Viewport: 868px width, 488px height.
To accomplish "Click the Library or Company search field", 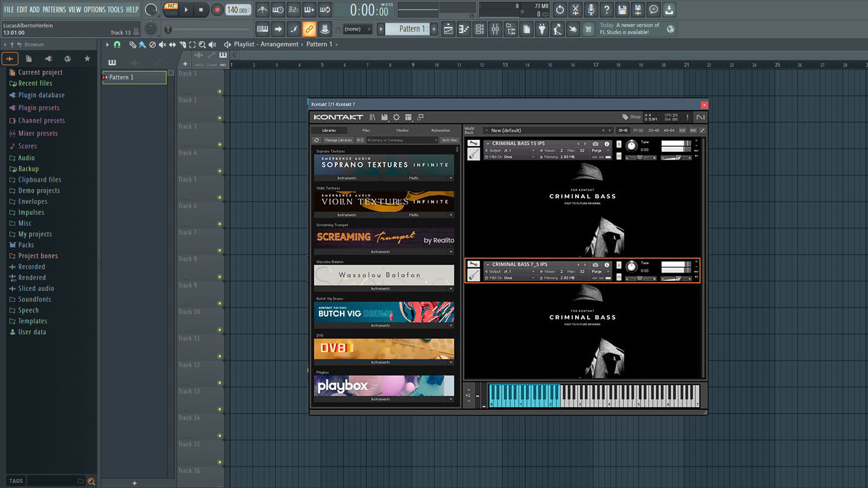I will (x=401, y=140).
